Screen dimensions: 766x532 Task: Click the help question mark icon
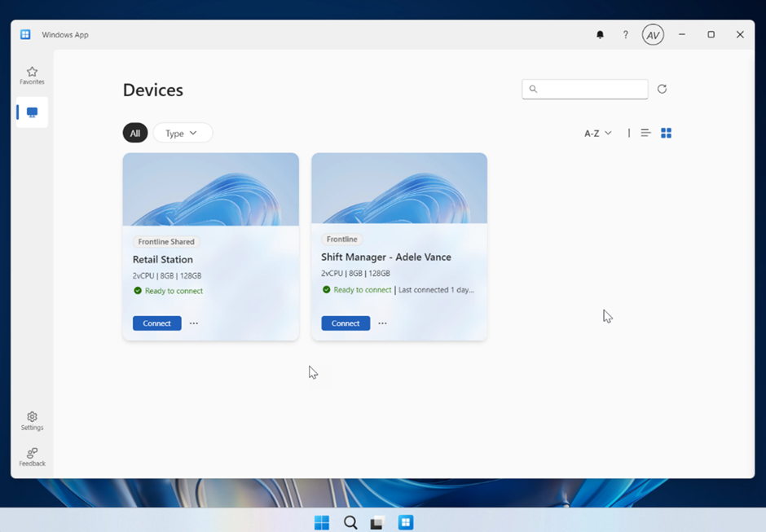[625, 35]
